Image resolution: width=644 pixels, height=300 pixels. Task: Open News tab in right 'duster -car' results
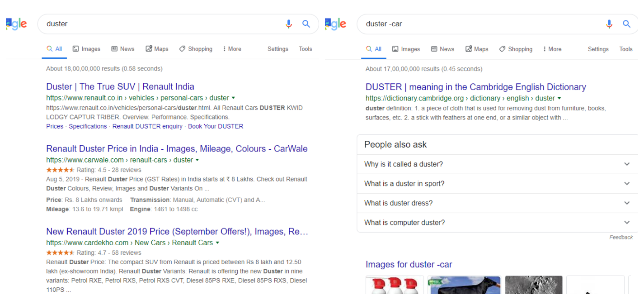(x=442, y=49)
